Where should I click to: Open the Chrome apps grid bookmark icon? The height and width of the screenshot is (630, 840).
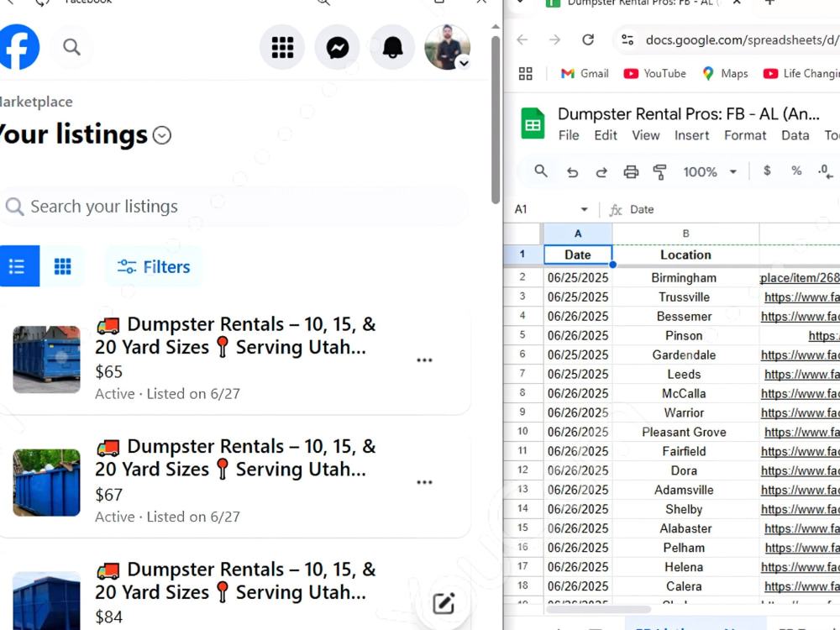click(x=526, y=73)
